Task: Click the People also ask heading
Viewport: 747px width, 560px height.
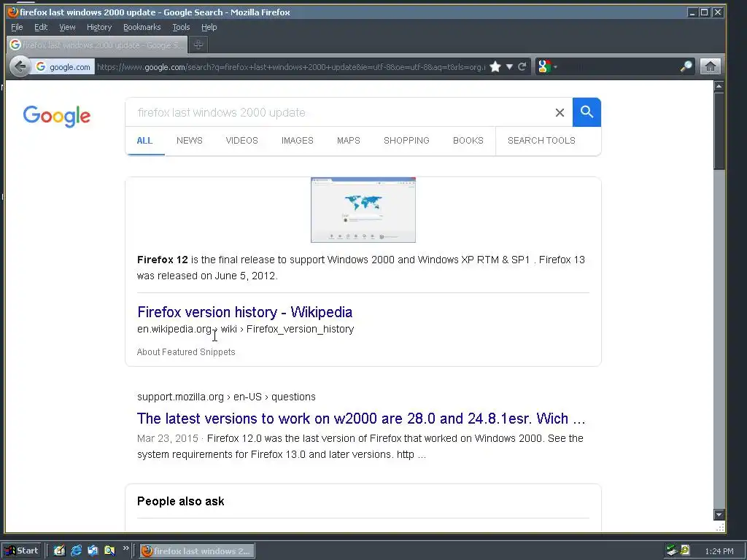Action: 181,501
